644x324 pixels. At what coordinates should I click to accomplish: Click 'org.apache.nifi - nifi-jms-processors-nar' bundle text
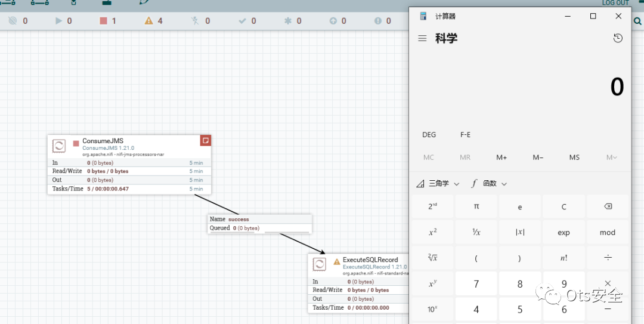[x=123, y=154]
